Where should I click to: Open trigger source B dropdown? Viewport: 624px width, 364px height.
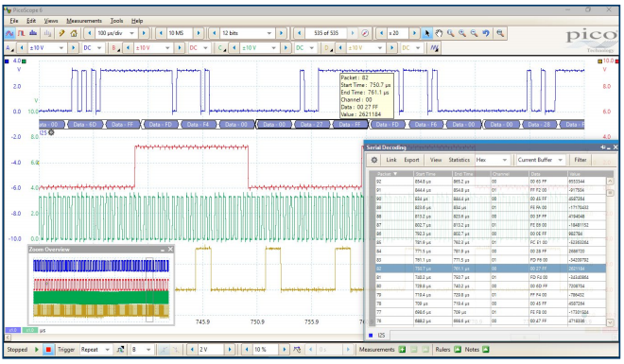coord(148,350)
